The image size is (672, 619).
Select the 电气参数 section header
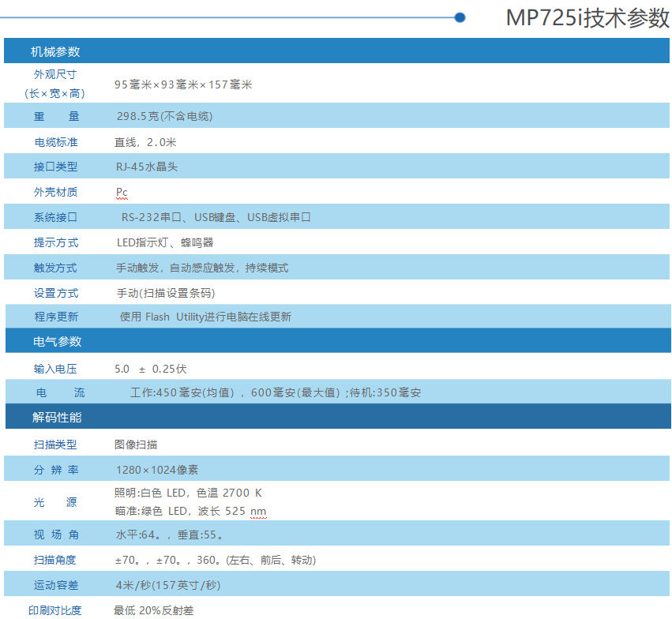57,342
